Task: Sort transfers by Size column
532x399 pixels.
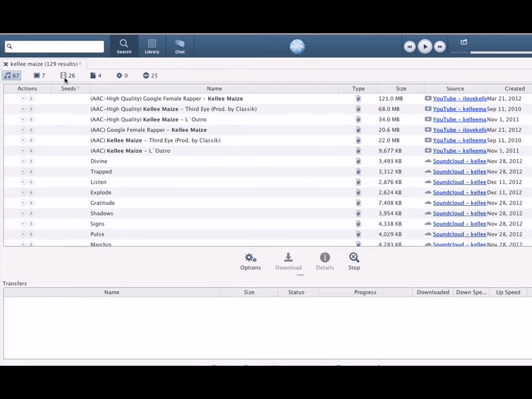Action: click(249, 292)
